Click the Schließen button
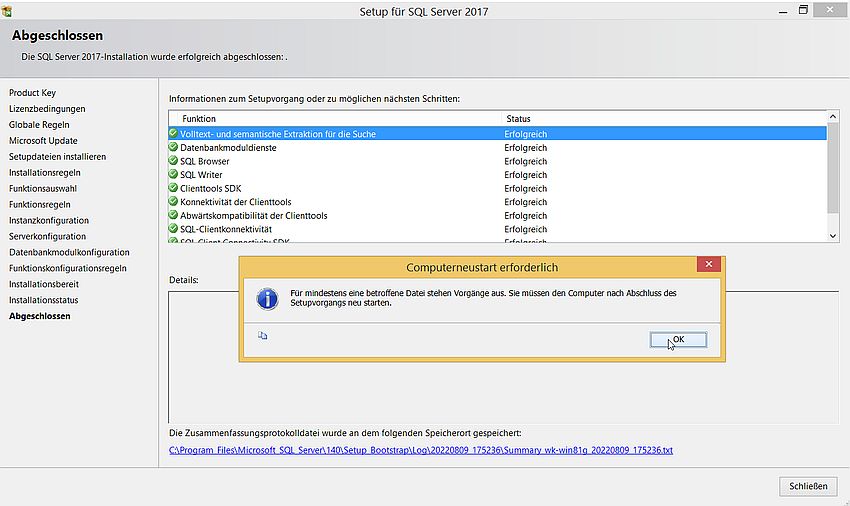The image size is (850, 506). click(808, 486)
